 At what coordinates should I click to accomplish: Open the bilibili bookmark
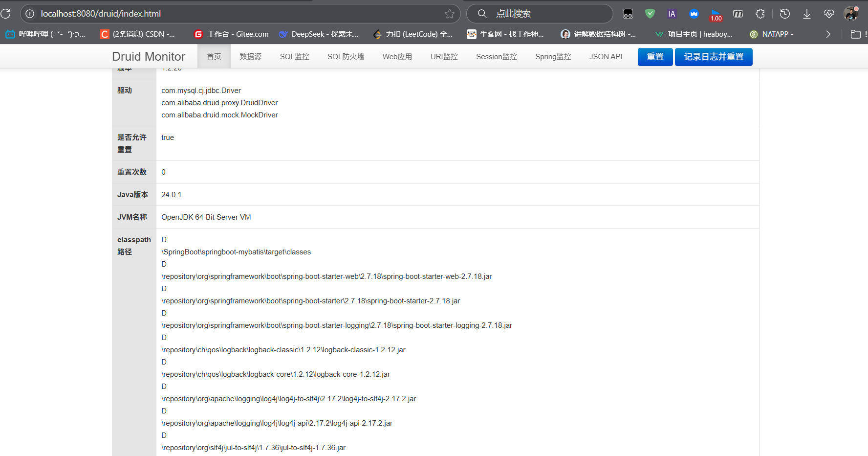click(x=45, y=34)
